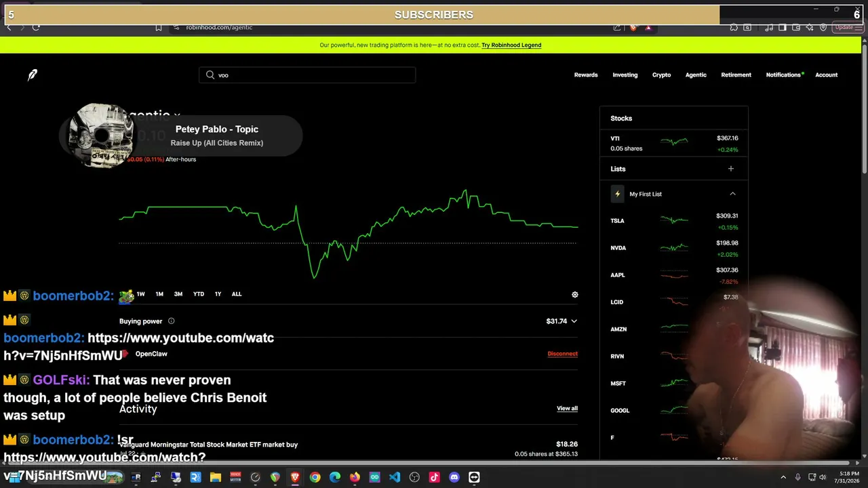This screenshot has height=488, width=868.
Task: Open File Explorer folder in taskbar
Action: tap(216, 477)
